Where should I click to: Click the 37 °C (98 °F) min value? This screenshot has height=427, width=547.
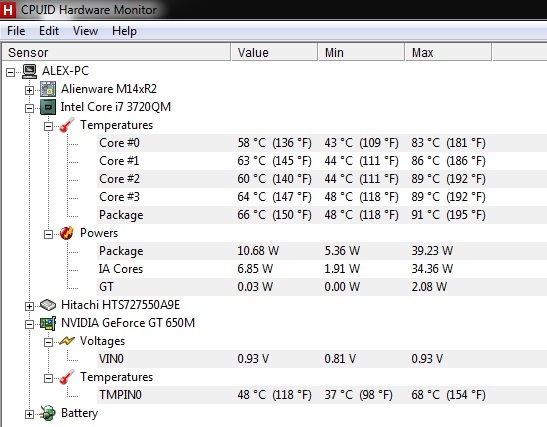[358, 395]
